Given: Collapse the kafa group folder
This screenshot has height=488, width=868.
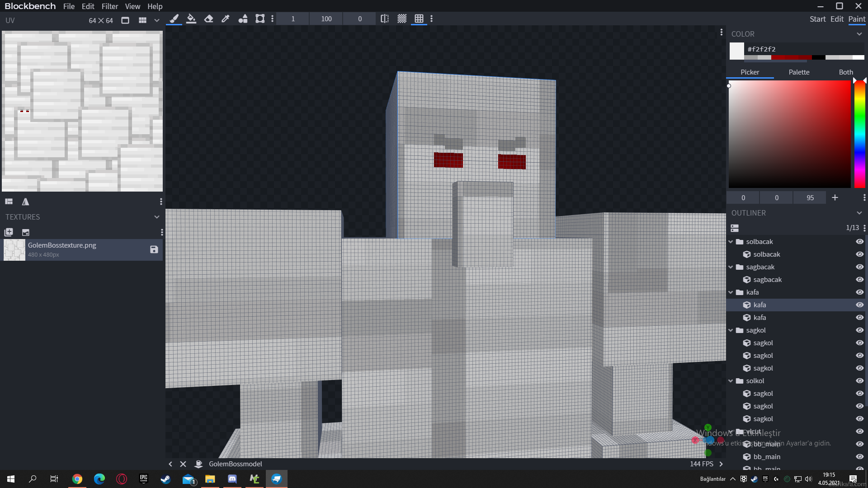Looking at the screenshot, I should [731, 292].
